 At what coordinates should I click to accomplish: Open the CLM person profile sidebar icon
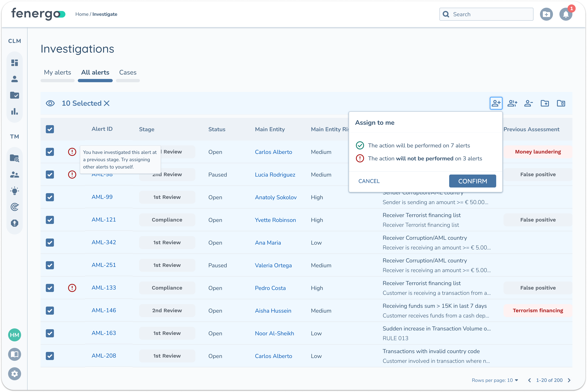pos(15,79)
